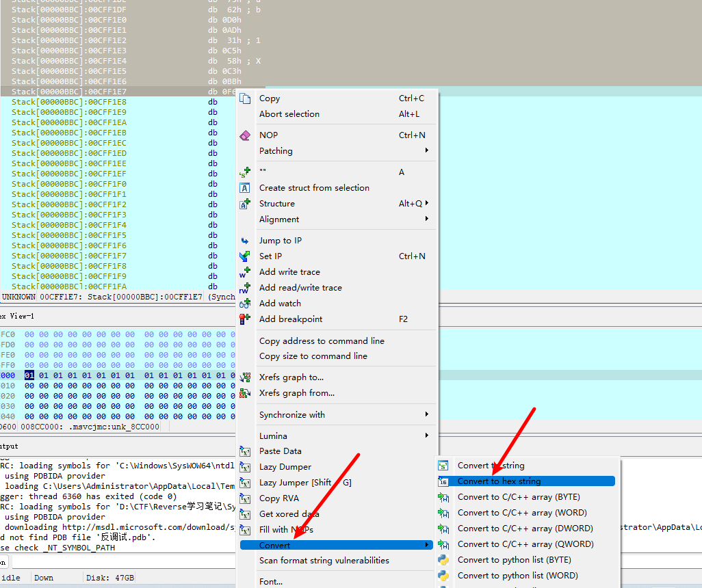Click the command input field
702x588 pixels.
124,563
